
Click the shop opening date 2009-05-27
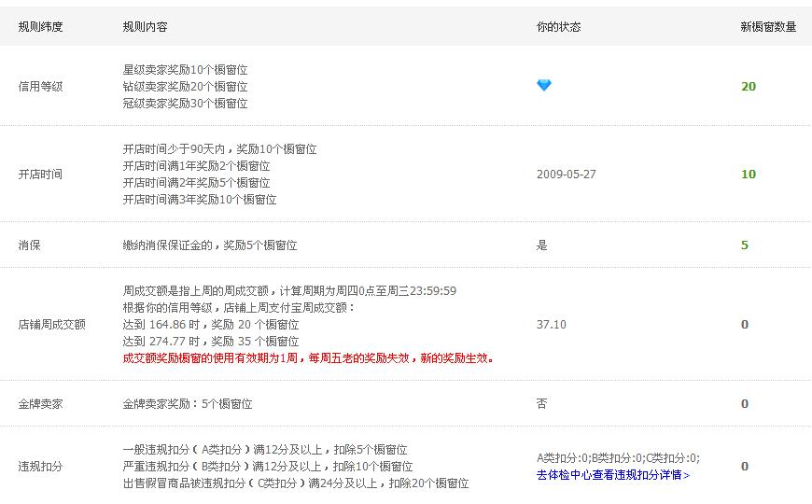tap(566, 174)
